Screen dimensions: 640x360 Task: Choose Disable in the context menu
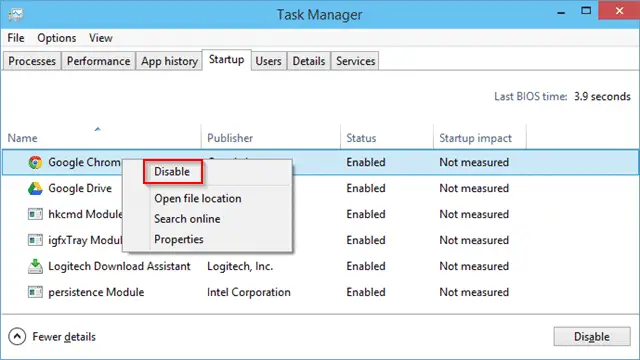(x=173, y=172)
